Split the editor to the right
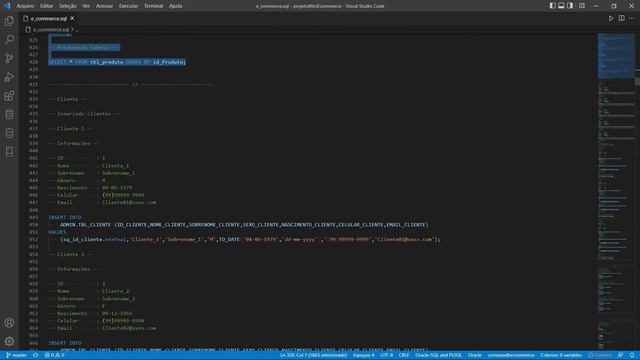The width and height of the screenshot is (640, 360). [622, 18]
